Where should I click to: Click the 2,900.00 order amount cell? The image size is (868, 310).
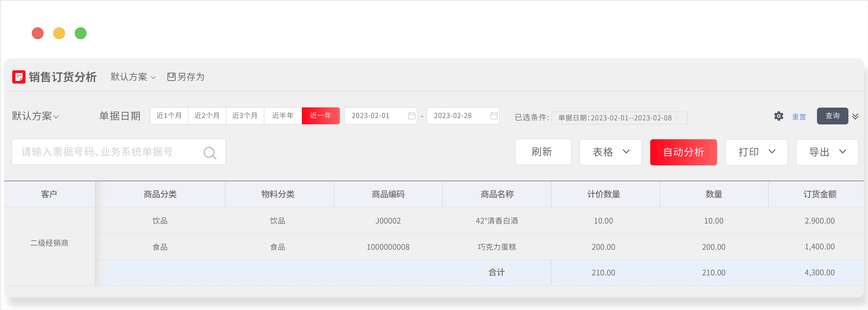(820, 221)
